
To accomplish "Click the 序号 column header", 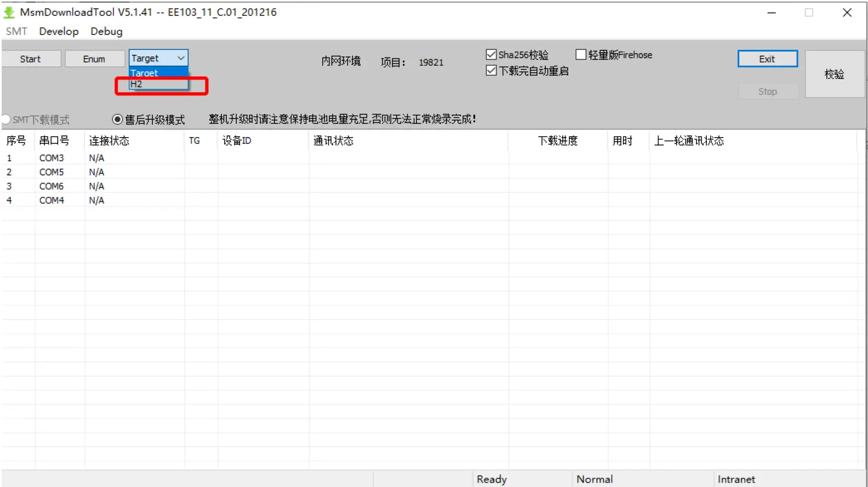I will [x=18, y=140].
